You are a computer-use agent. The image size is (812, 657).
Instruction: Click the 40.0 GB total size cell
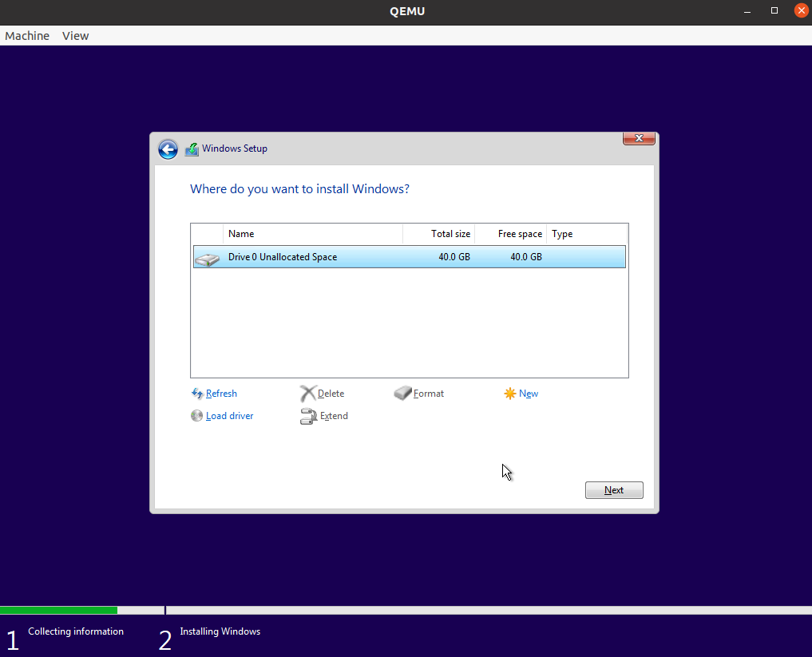pos(454,257)
